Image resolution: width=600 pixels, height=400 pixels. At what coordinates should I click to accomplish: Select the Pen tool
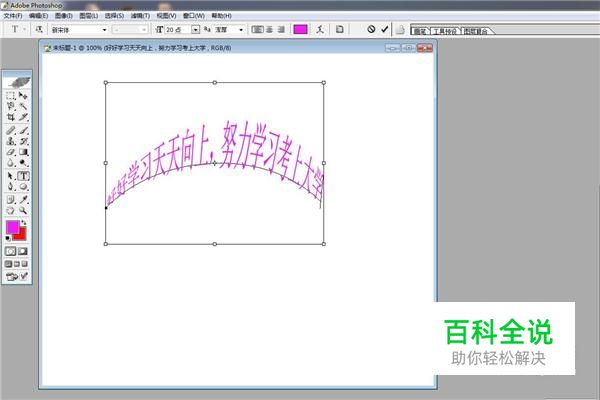[11, 187]
